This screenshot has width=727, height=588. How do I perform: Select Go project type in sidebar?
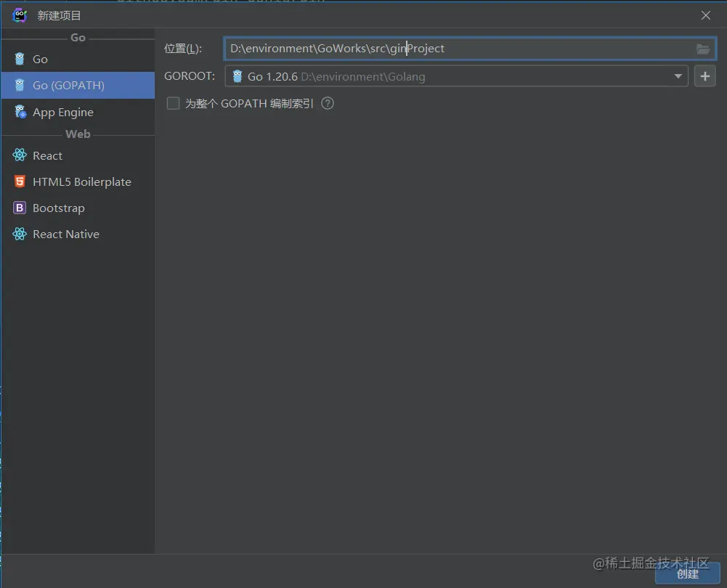click(78, 59)
